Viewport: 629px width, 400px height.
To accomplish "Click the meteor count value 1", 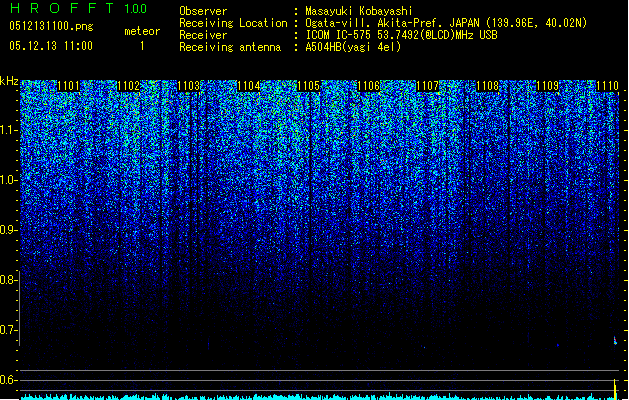I will pyautogui.click(x=142, y=46).
